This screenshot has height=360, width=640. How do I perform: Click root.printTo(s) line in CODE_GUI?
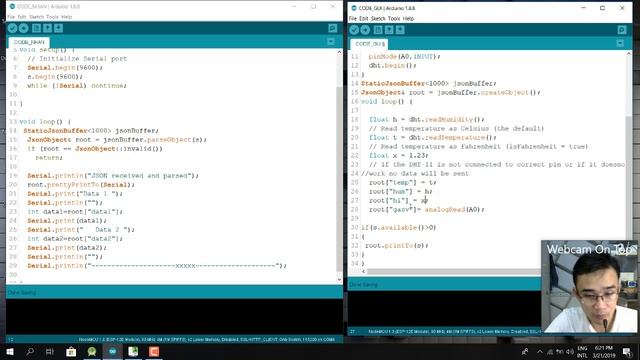(x=397, y=245)
